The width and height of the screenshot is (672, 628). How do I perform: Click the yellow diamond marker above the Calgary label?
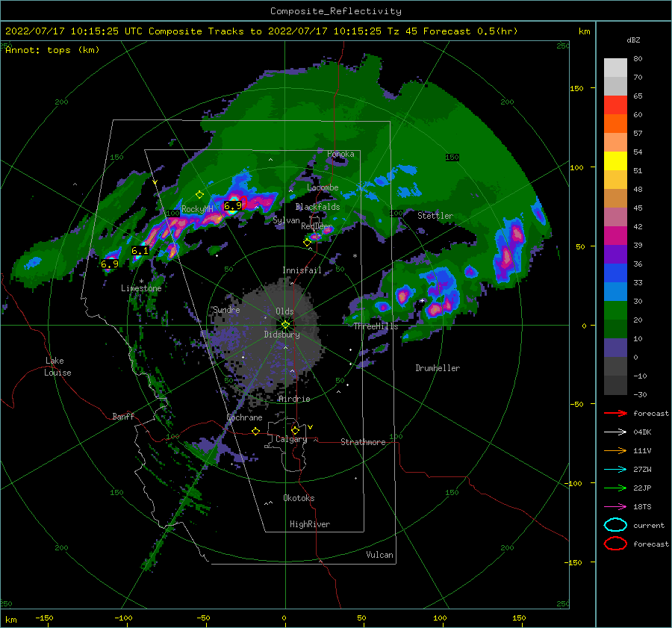point(295,430)
